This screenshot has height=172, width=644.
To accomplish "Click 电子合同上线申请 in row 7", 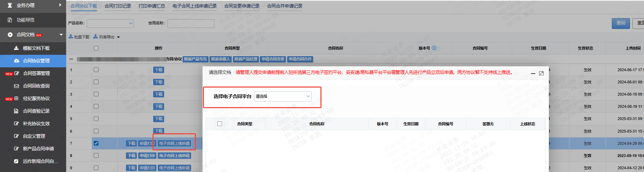I will [175, 143].
